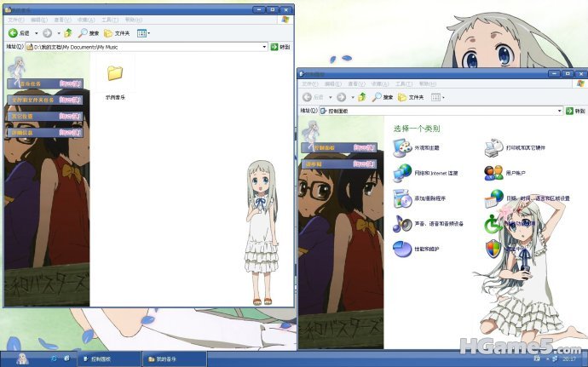Click Forward arrow in Control Panel window
The width and height of the screenshot is (588, 367).
pyautogui.click(x=341, y=97)
